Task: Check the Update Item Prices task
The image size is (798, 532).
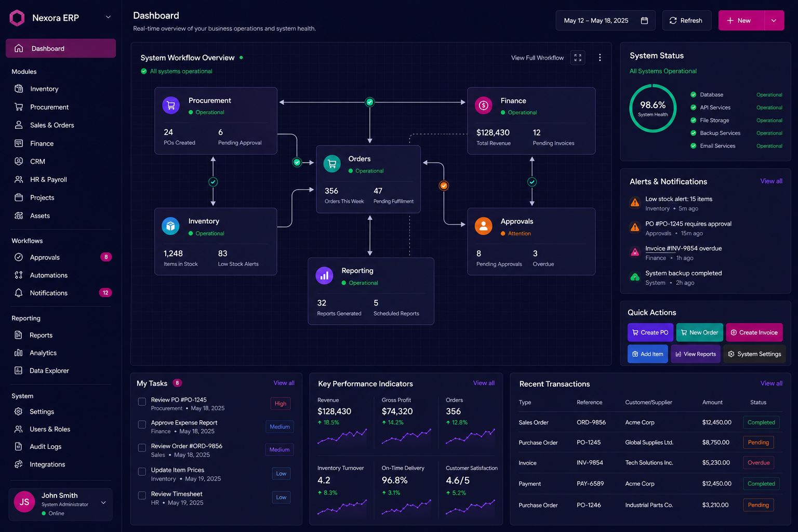Action: point(142,472)
